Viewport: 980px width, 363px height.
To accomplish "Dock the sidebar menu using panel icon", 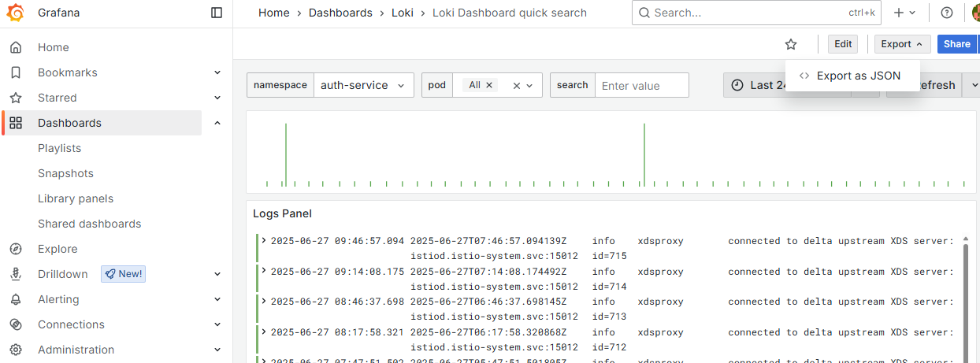I will pos(217,13).
